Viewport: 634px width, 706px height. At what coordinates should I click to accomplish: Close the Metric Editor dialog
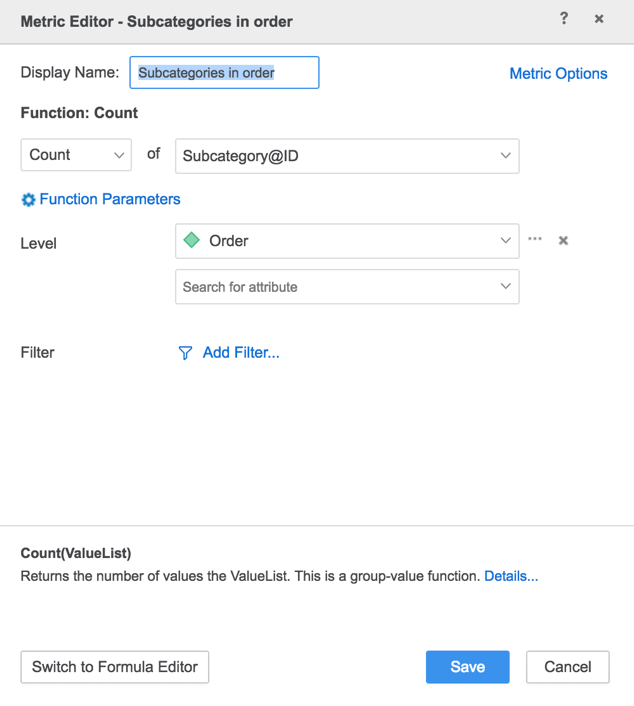[x=599, y=19]
